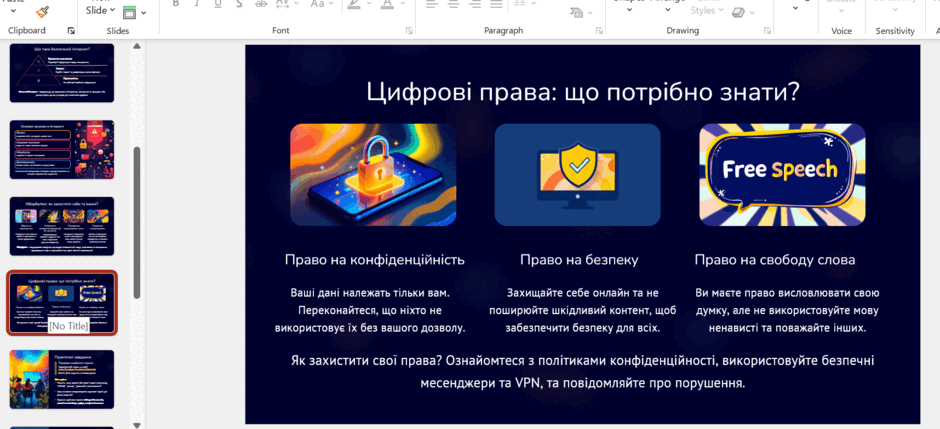Select the thumbnail with people at screen
Viewport: 940px width, 429px height.
pos(62,380)
